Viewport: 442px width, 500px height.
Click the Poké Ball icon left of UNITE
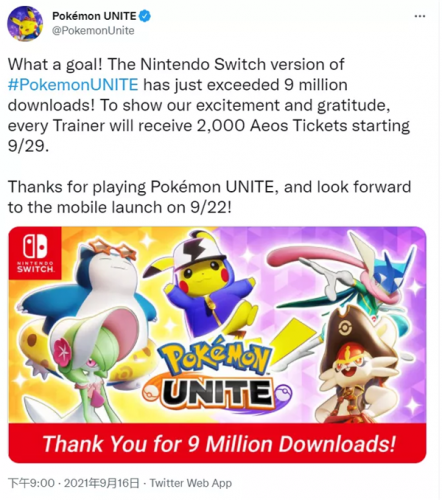(152, 394)
